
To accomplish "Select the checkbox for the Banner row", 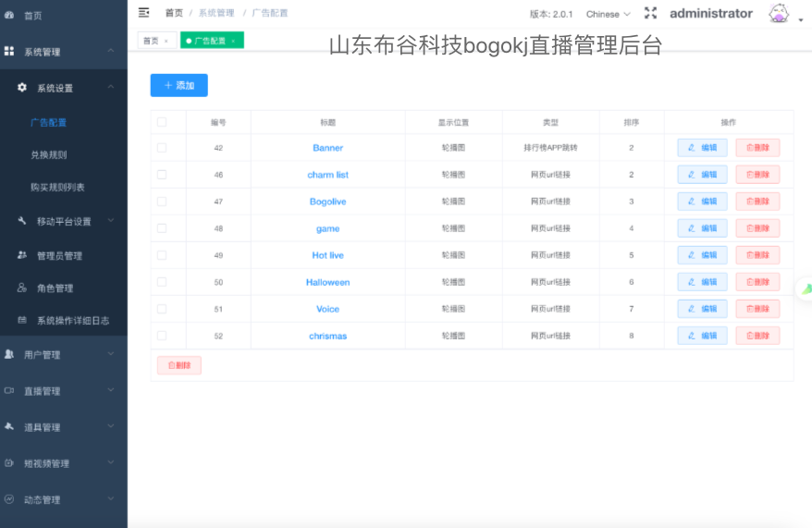I will click(x=162, y=148).
